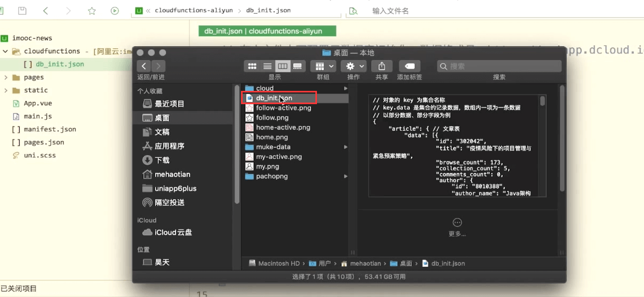Open the Finder 操作 gear action menu
The image size is (644, 297).
point(354,66)
